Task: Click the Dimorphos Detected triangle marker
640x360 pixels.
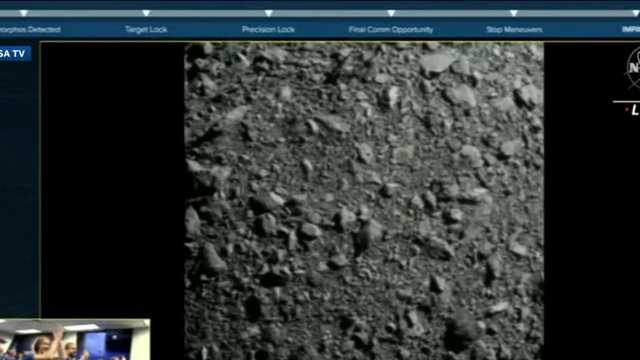Action: point(24,13)
